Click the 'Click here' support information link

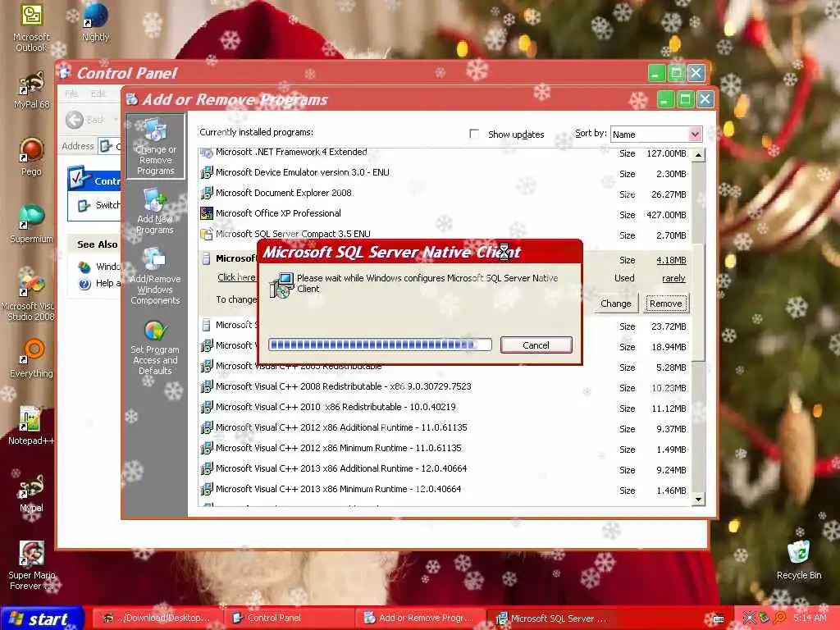coord(236,277)
